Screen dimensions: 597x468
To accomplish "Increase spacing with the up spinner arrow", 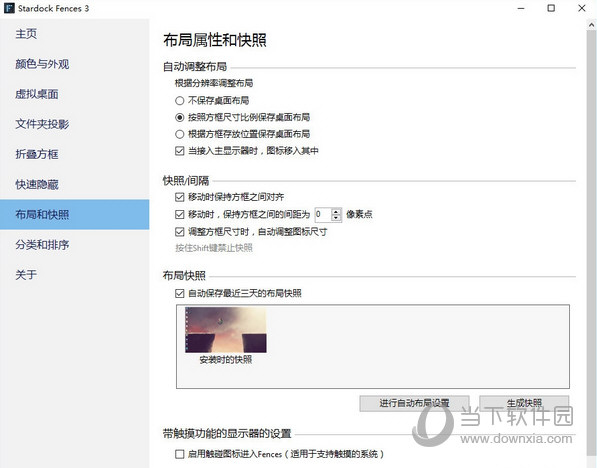I will pyautogui.click(x=336, y=211).
